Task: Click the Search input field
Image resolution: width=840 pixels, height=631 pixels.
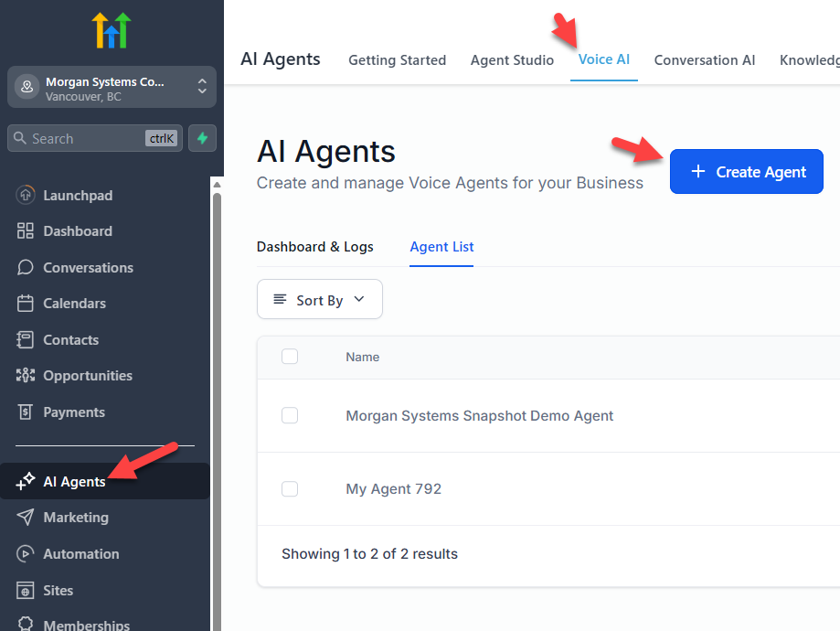Action: tap(95, 138)
